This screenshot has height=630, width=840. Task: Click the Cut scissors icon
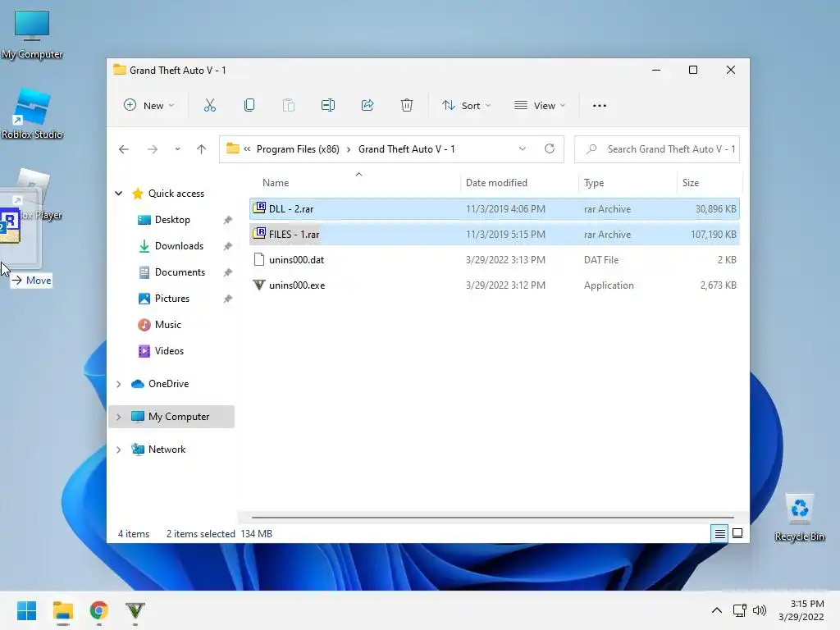pos(209,106)
